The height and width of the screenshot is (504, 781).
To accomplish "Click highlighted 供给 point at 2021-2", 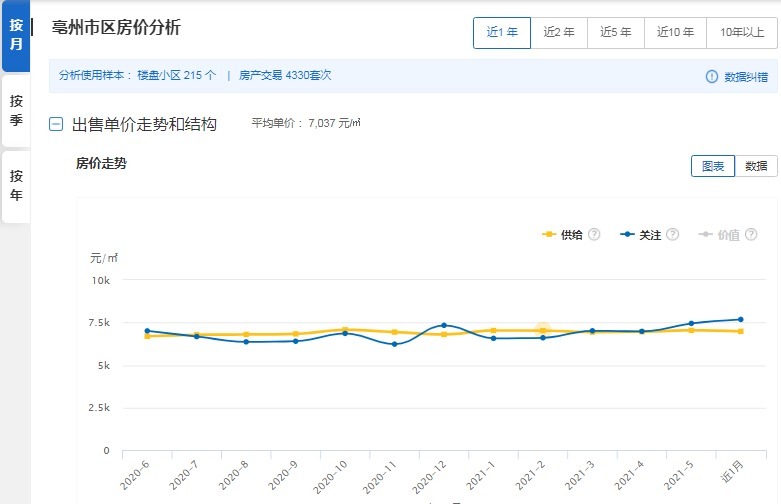I will (543, 330).
